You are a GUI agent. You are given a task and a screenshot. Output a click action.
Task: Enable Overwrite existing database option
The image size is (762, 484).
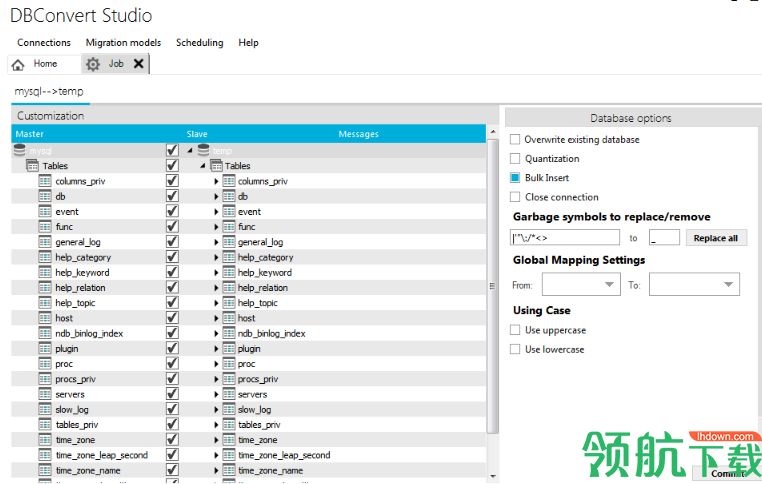point(515,139)
